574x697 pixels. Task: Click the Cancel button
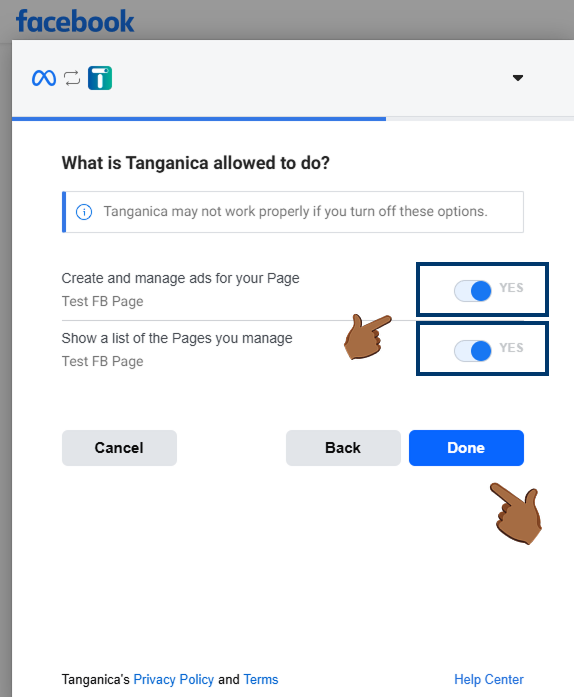119,448
